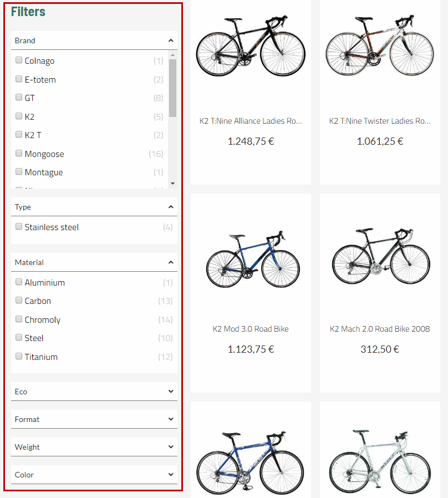Open the blue bike image in bottom row
This screenshot has width=448, height=498.
tap(250, 463)
